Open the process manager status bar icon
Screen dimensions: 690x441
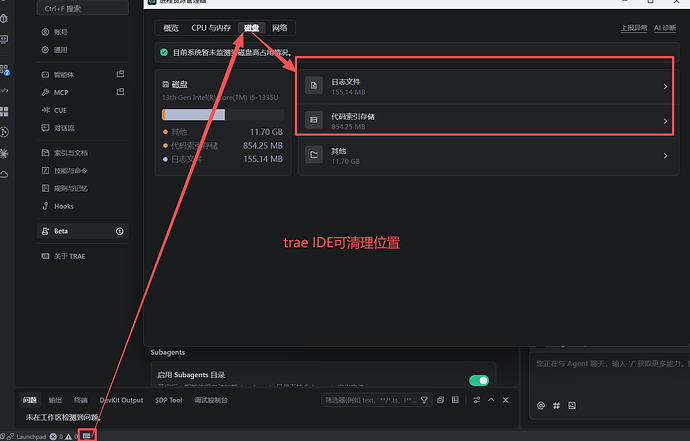[x=87, y=436]
